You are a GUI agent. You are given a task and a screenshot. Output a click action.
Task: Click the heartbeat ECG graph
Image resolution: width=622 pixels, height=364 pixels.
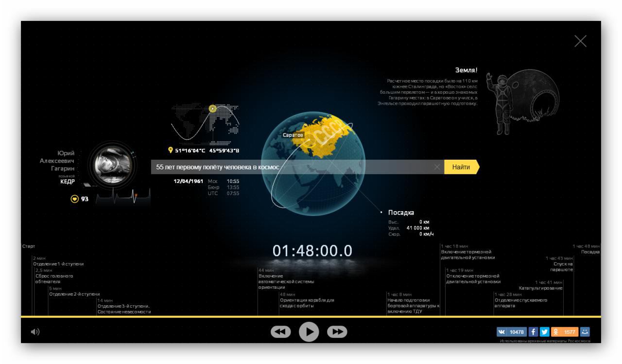point(123,197)
